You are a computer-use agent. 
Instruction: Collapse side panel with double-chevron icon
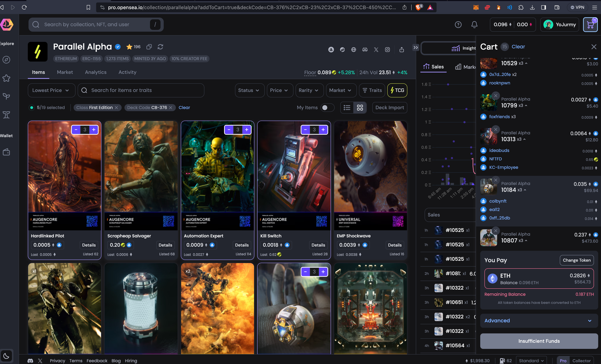tap(416, 47)
